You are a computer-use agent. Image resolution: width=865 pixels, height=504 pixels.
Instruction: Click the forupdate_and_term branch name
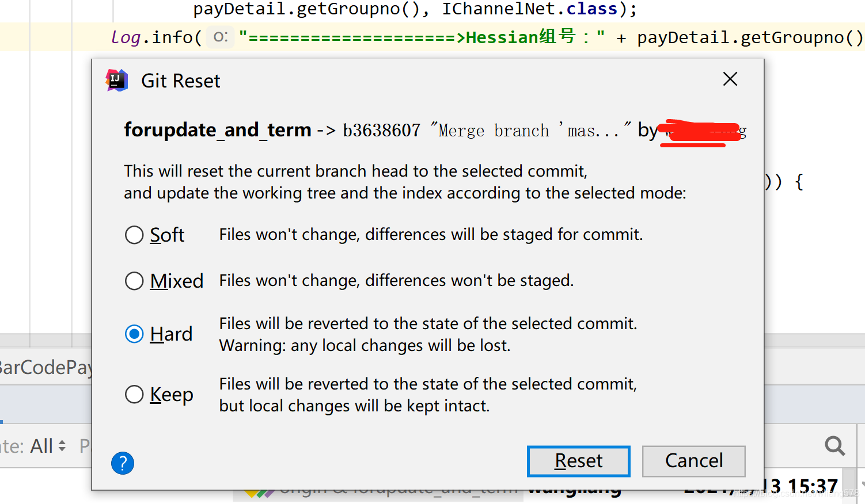[218, 130]
